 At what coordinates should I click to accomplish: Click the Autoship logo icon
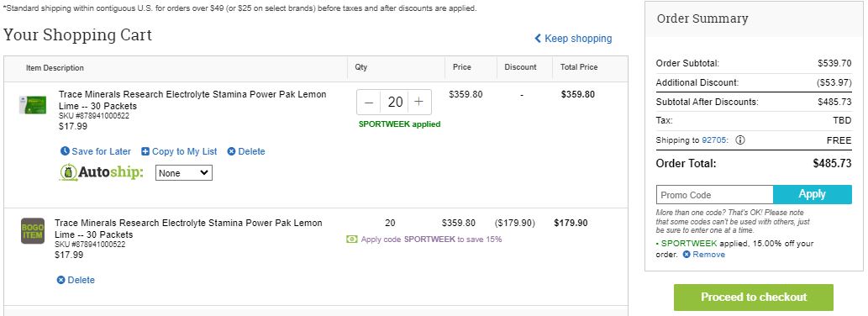(68, 172)
